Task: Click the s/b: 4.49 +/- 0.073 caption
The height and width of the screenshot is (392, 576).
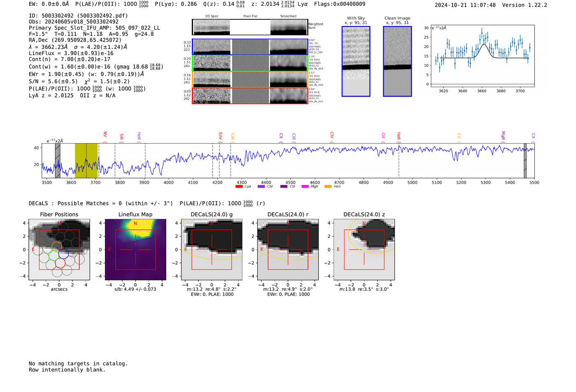Action: (135, 289)
